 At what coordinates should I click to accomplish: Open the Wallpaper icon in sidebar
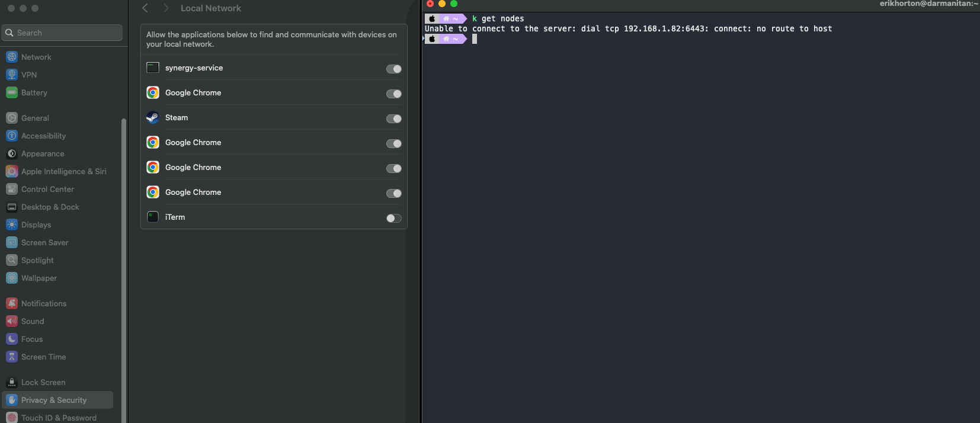[x=12, y=278]
